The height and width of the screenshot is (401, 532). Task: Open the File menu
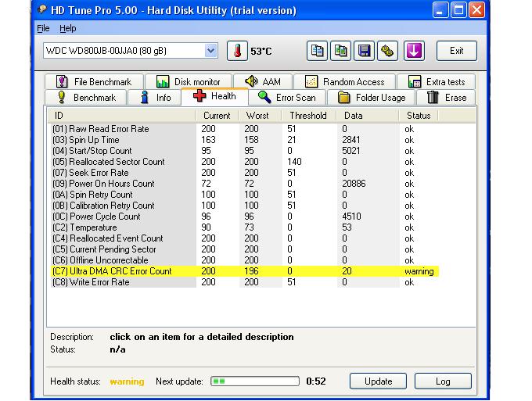[x=43, y=28]
